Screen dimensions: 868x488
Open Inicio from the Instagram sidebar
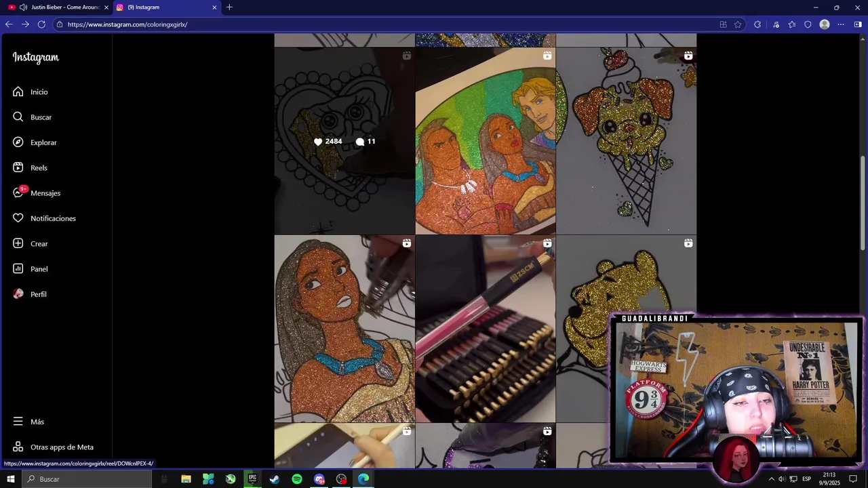point(31,91)
